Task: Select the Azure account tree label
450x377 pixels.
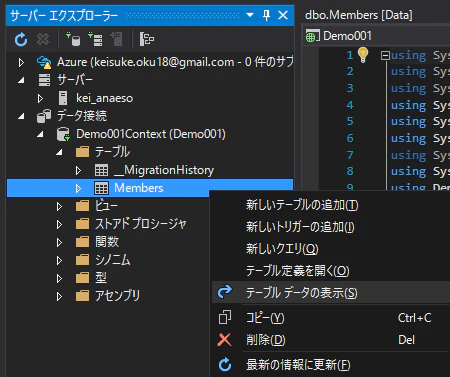Action: [x=175, y=62]
